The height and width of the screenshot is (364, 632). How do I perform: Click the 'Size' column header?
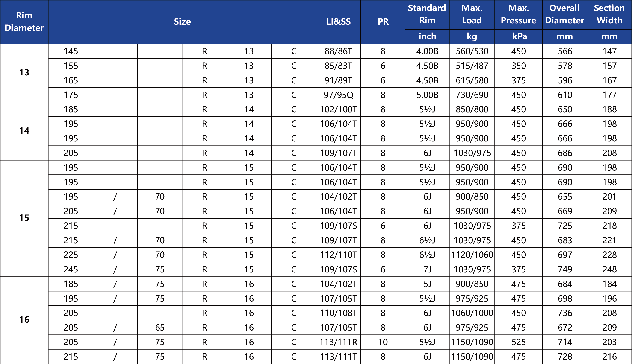click(182, 22)
